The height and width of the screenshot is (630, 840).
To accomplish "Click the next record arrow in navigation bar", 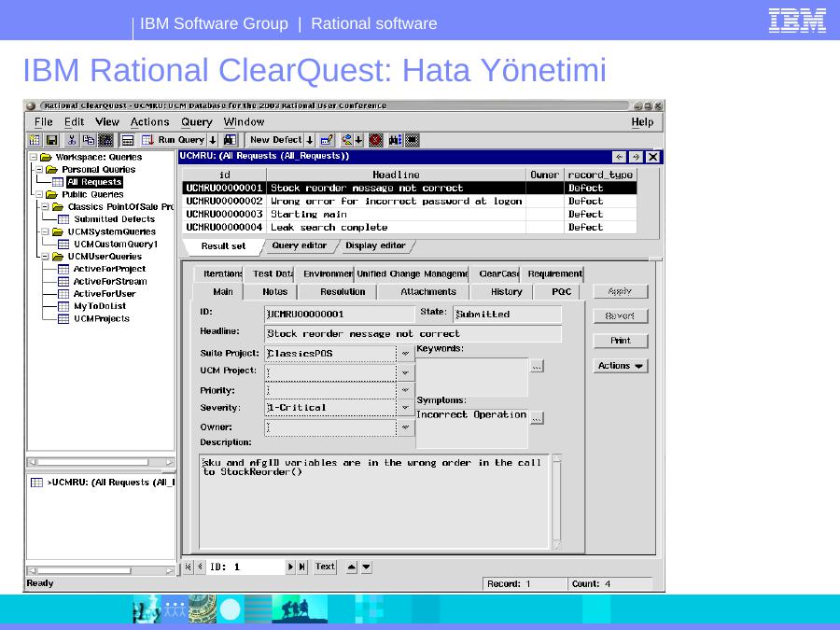I will click(290, 567).
